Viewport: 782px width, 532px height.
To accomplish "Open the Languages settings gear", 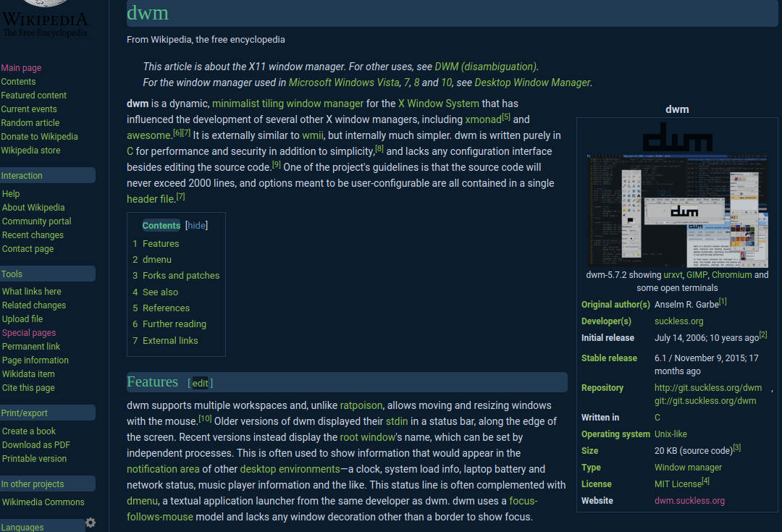I will (90, 523).
